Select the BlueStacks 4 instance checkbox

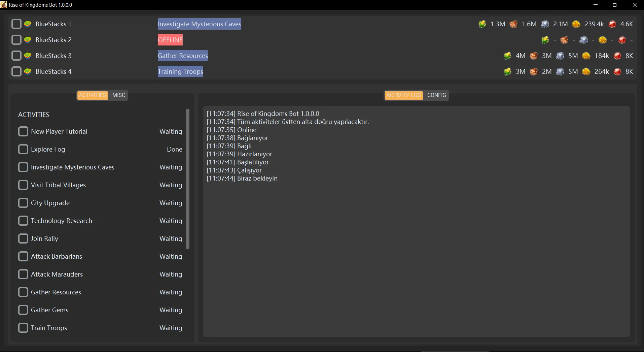16,71
